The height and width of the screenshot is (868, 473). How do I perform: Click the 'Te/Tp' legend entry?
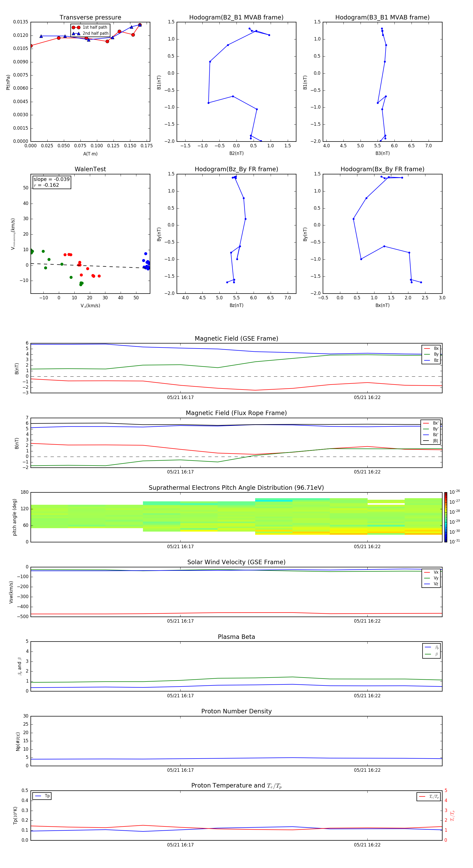429,797
